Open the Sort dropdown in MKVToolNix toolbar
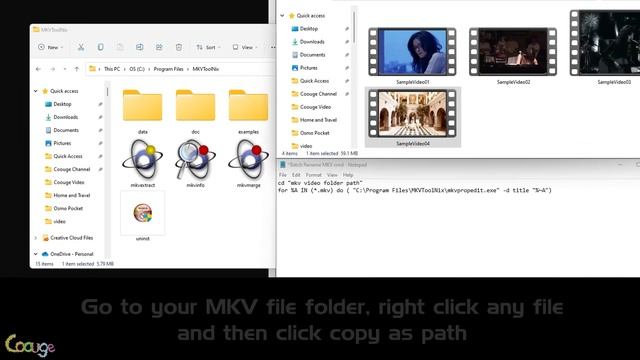 coord(209,47)
